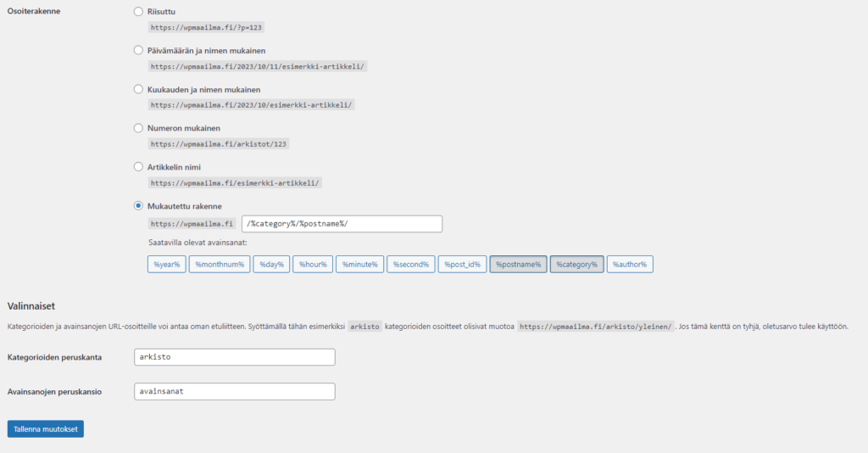Select Mukautettu rakenne radio button
This screenshot has height=453, width=868.
coord(138,205)
